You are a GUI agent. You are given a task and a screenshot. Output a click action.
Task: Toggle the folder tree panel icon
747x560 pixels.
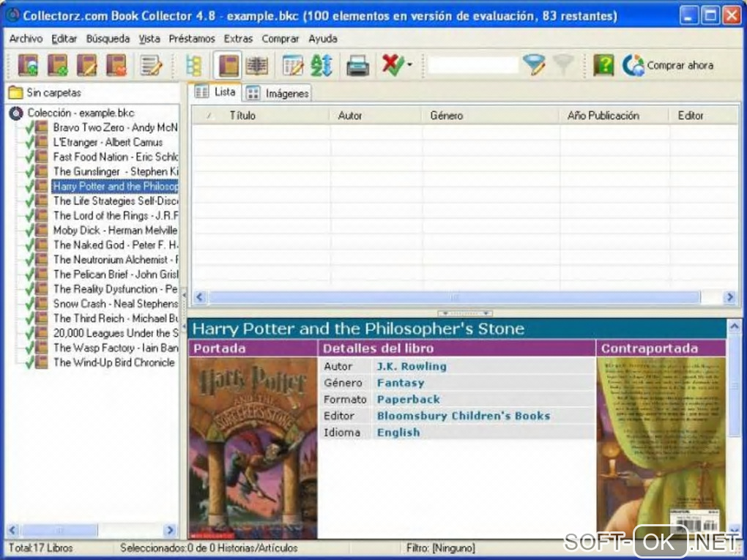coord(193,66)
